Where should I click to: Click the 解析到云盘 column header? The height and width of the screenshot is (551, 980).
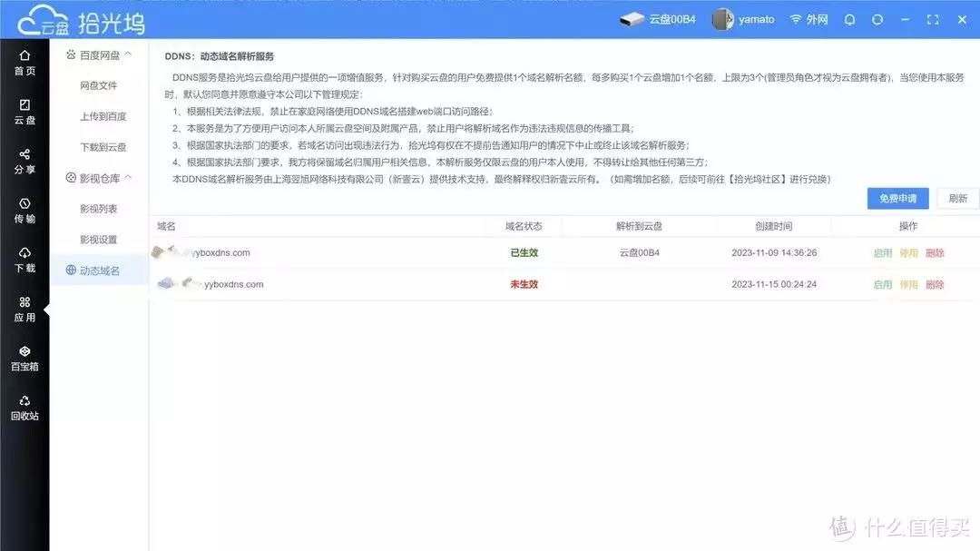640,226
